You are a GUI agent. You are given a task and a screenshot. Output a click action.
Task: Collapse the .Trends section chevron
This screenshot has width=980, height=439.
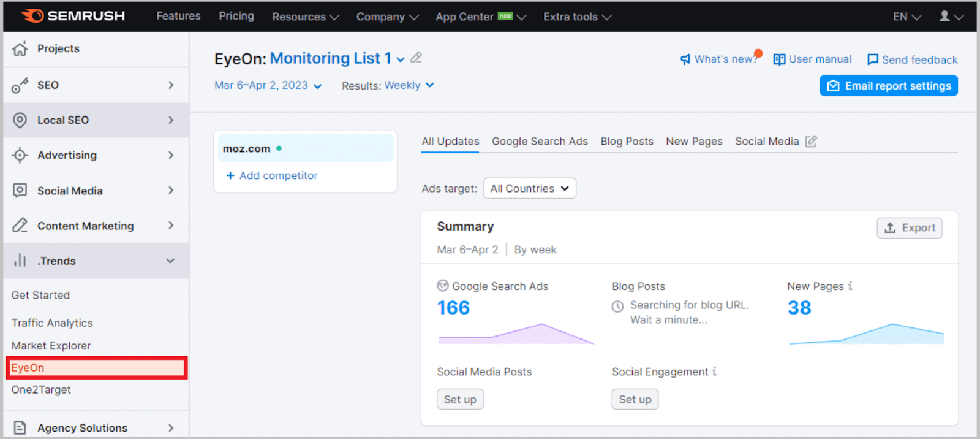coord(170,261)
